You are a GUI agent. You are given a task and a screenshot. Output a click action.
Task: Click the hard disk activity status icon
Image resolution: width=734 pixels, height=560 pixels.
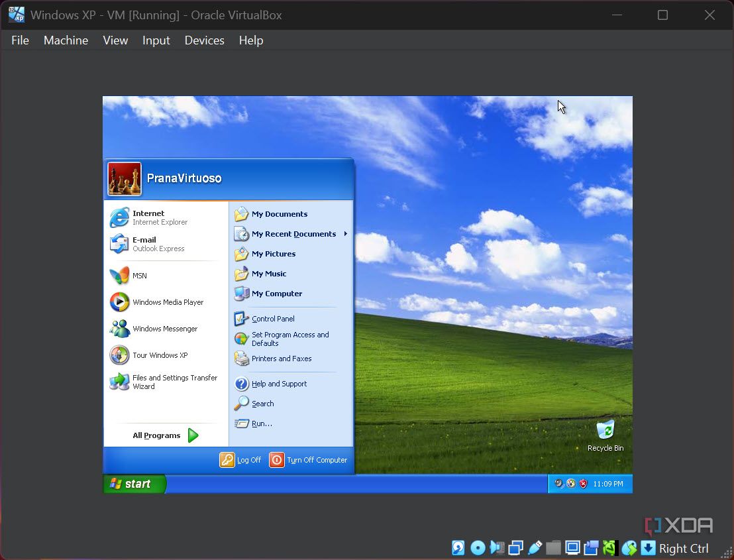click(458, 548)
